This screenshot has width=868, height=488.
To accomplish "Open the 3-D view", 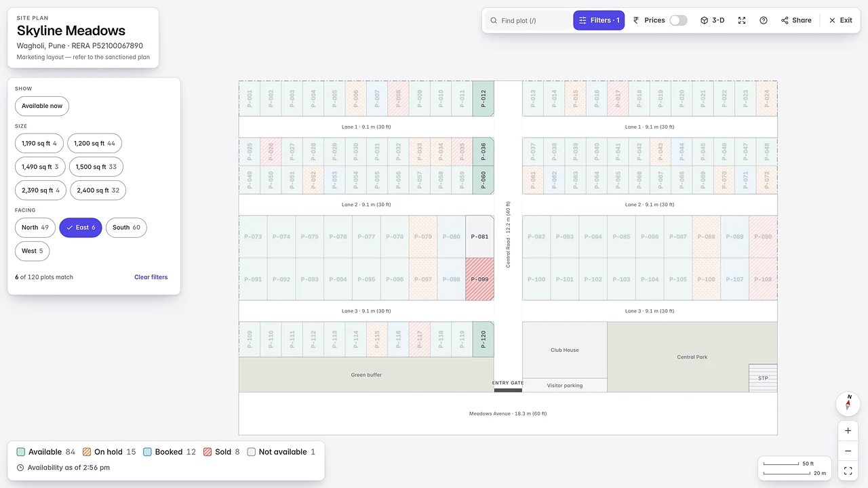I will (713, 20).
